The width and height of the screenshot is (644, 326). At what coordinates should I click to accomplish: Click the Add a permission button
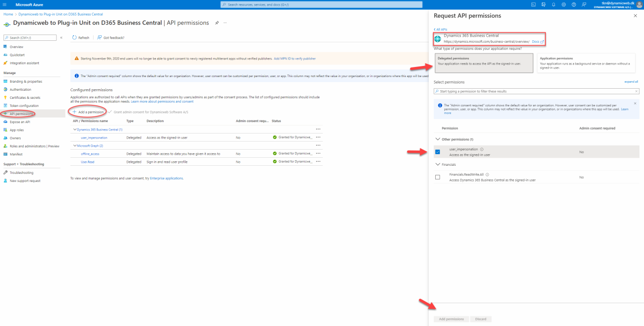(x=88, y=111)
